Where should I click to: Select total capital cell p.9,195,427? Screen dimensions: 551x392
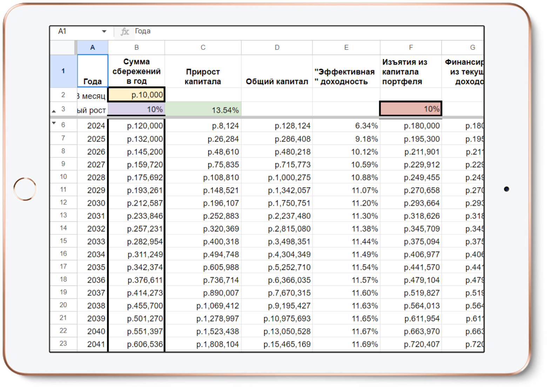pos(277,306)
